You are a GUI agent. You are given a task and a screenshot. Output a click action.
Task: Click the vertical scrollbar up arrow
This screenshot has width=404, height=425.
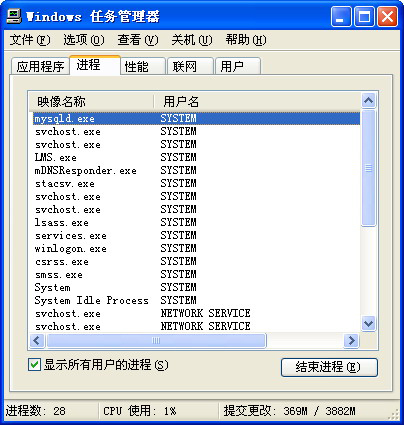click(368, 100)
